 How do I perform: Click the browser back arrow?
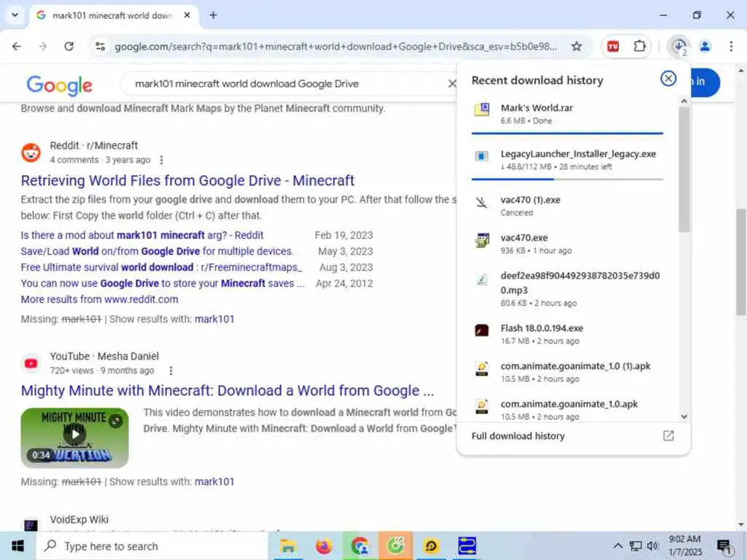17,46
